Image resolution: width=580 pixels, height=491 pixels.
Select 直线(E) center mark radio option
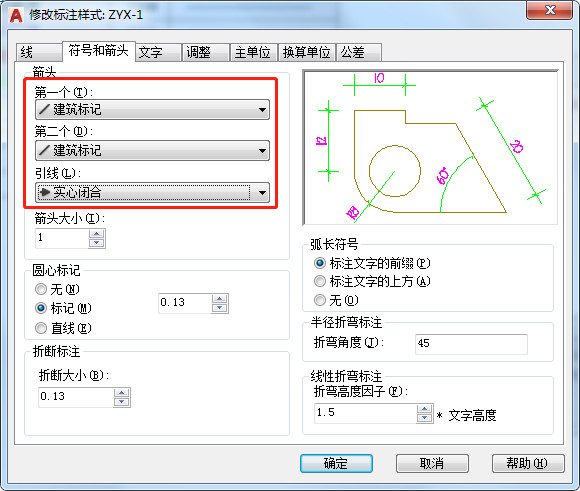41,328
